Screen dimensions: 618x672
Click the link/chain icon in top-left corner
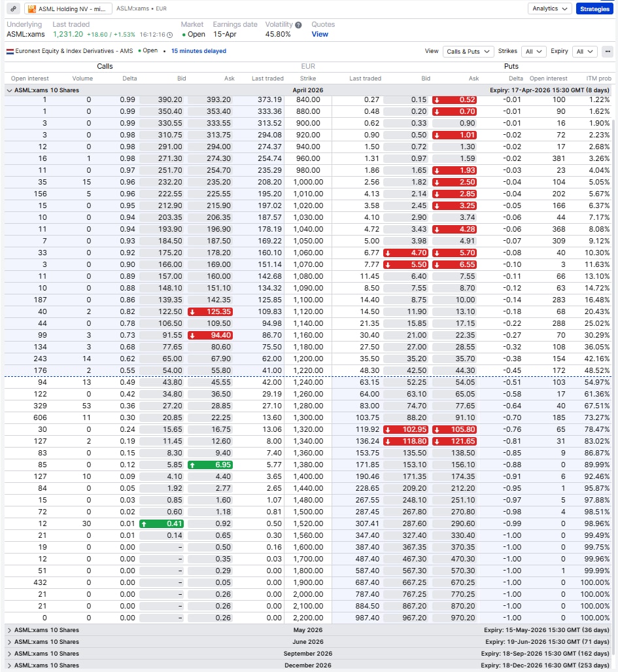click(13, 8)
